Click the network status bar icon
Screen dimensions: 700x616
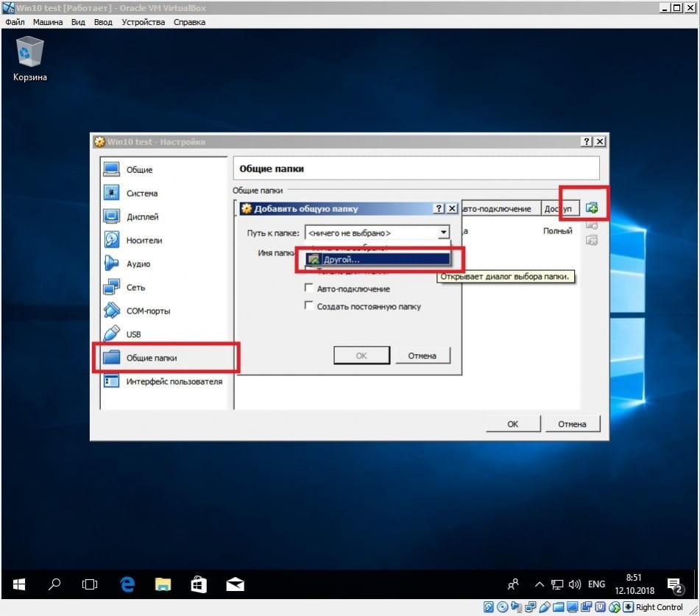point(531,607)
